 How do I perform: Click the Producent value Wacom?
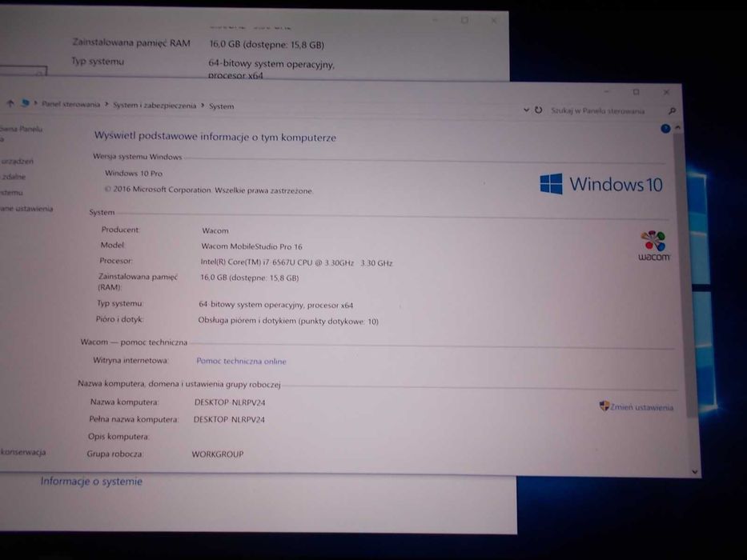coord(215,230)
